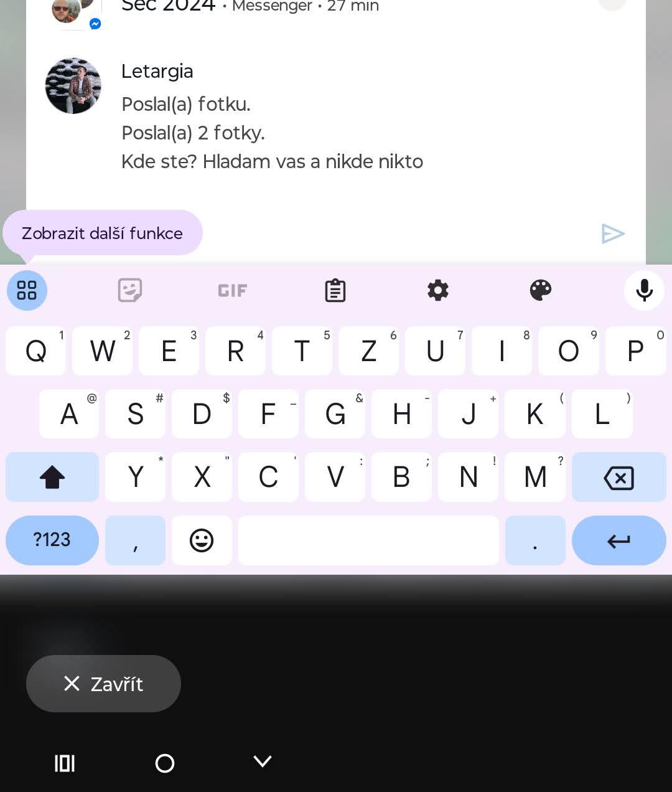Toggle the Shift key
This screenshot has height=792, width=672.
click(x=52, y=477)
